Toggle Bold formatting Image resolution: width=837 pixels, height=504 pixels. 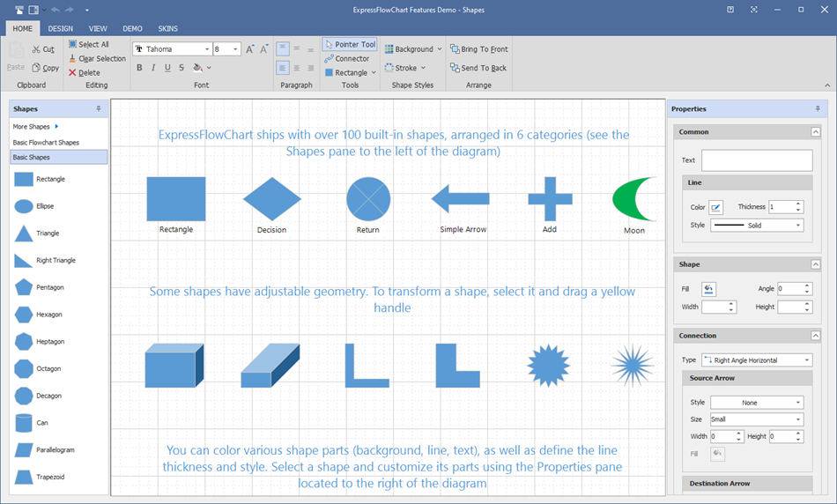(x=139, y=68)
